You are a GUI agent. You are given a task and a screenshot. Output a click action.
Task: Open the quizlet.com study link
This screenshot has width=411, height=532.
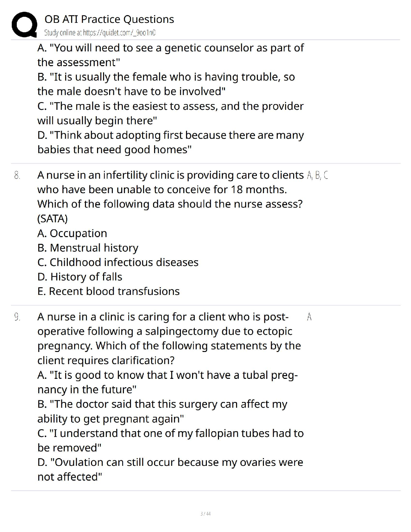[x=100, y=33]
